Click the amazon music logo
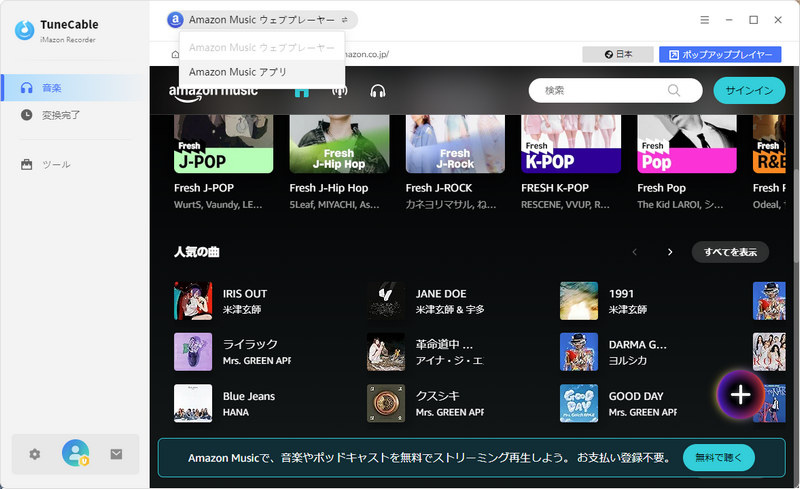800x489 pixels. tap(213, 92)
